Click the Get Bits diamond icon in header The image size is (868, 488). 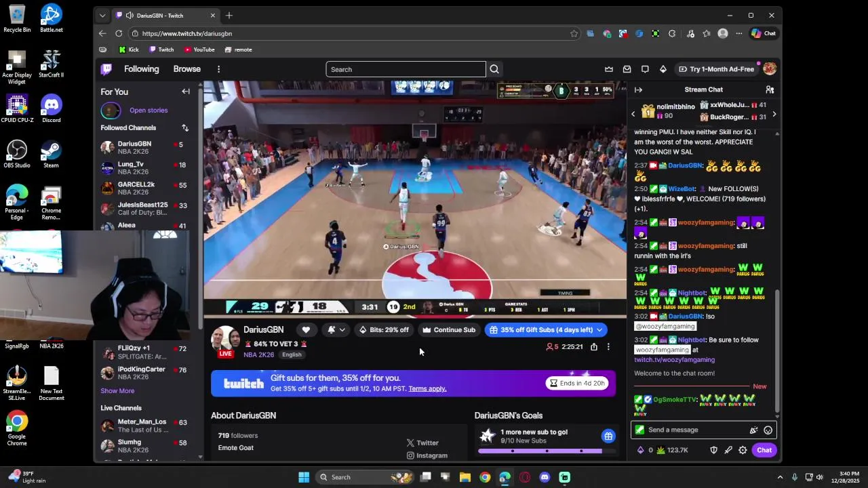click(x=663, y=69)
